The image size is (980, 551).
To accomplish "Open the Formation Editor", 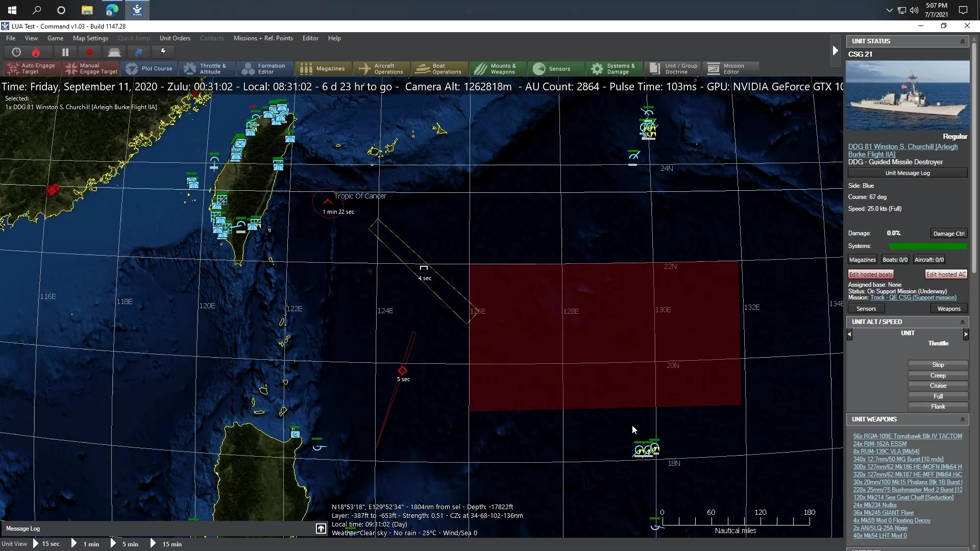I will 265,68.
